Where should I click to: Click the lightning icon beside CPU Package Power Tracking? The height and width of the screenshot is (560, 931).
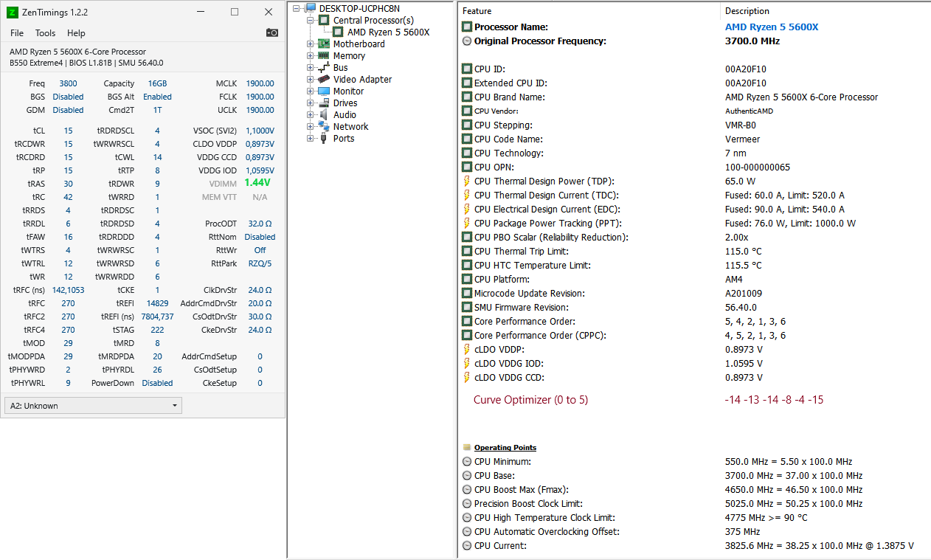pyautogui.click(x=466, y=223)
